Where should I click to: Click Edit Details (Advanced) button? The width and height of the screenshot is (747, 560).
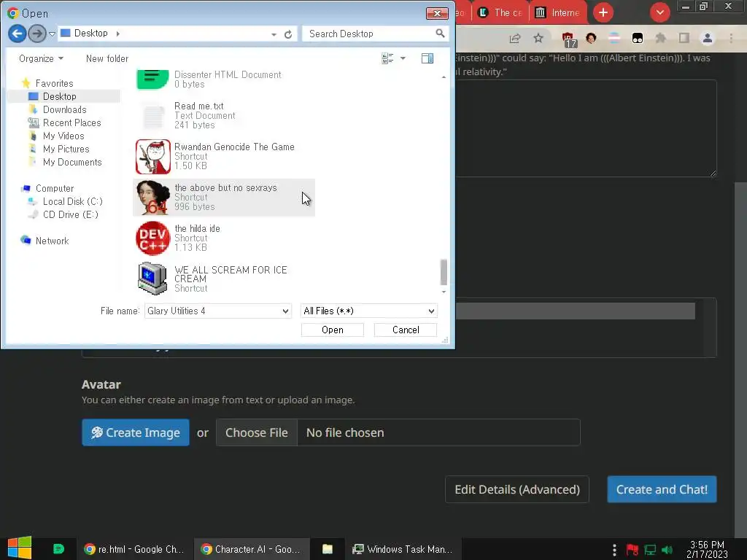[517, 489]
